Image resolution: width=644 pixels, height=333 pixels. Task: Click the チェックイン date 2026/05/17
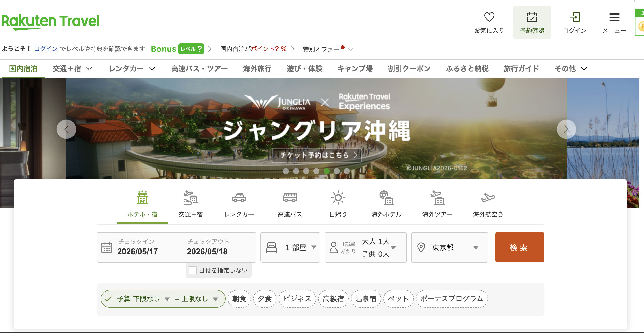tap(137, 252)
